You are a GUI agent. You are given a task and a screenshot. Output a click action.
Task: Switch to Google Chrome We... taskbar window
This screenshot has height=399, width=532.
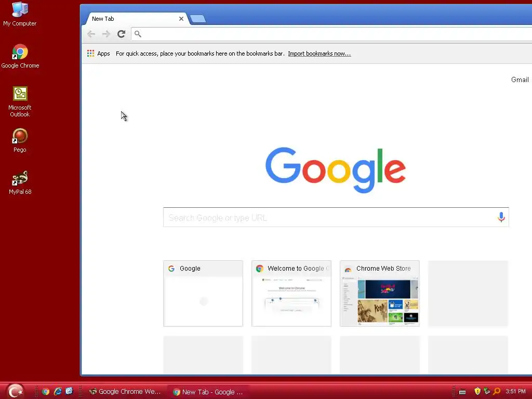click(125, 392)
